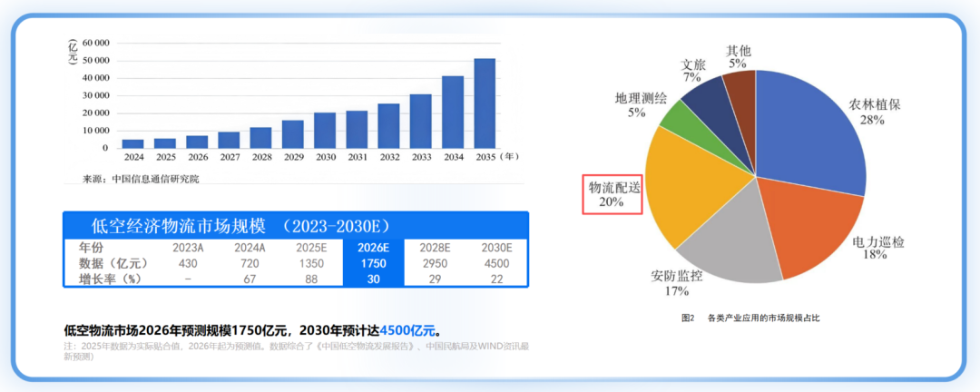This screenshot has width=980, height=392.
Task: Click the '地理测绘 5%' pie label
Action: click(x=641, y=105)
